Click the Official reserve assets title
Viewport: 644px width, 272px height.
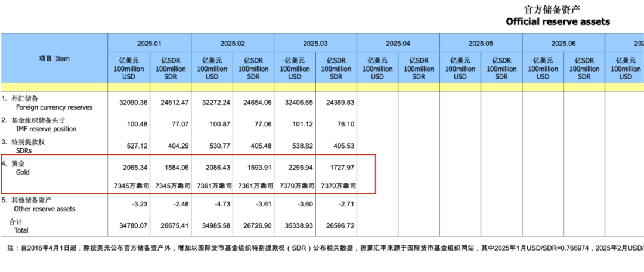tap(558, 22)
